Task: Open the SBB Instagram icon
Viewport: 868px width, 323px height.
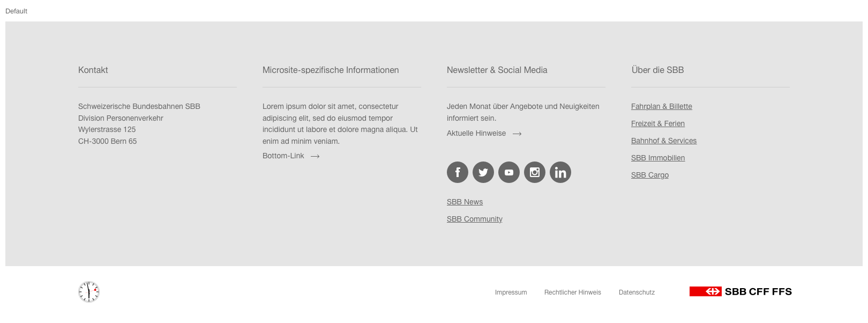Action: tap(535, 172)
